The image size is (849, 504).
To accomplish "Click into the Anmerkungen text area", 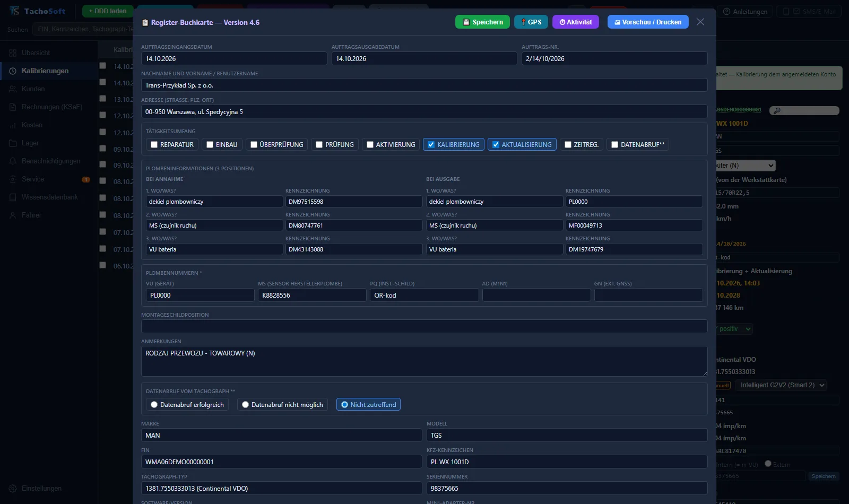I will (424, 361).
